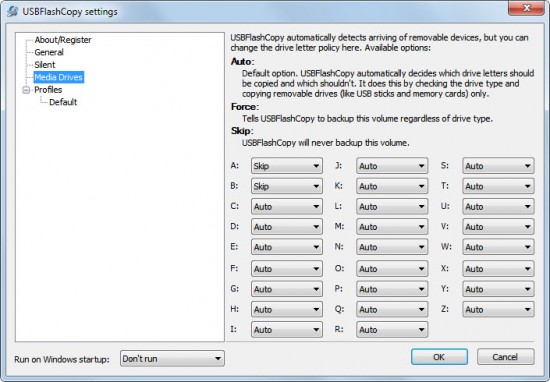Image resolution: width=550 pixels, height=382 pixels.
Task: Close the USBFlashCopy settings window
Action: point(526,8)
